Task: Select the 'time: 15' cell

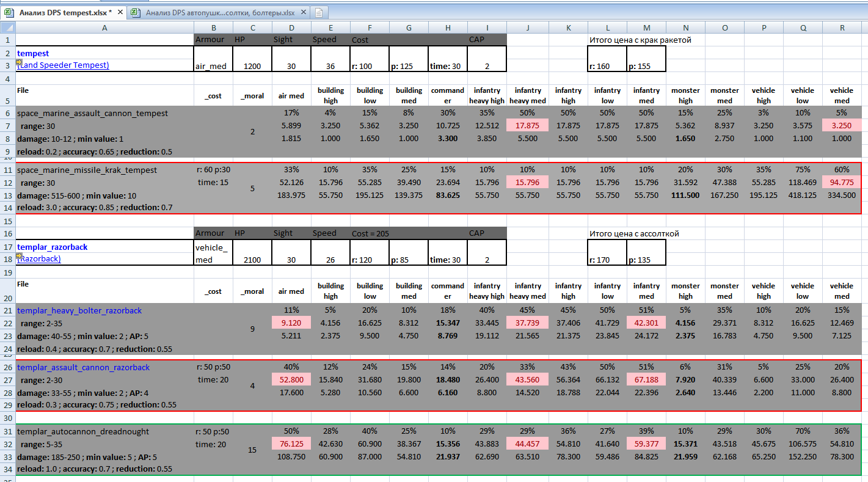Action: click(213, 183)
